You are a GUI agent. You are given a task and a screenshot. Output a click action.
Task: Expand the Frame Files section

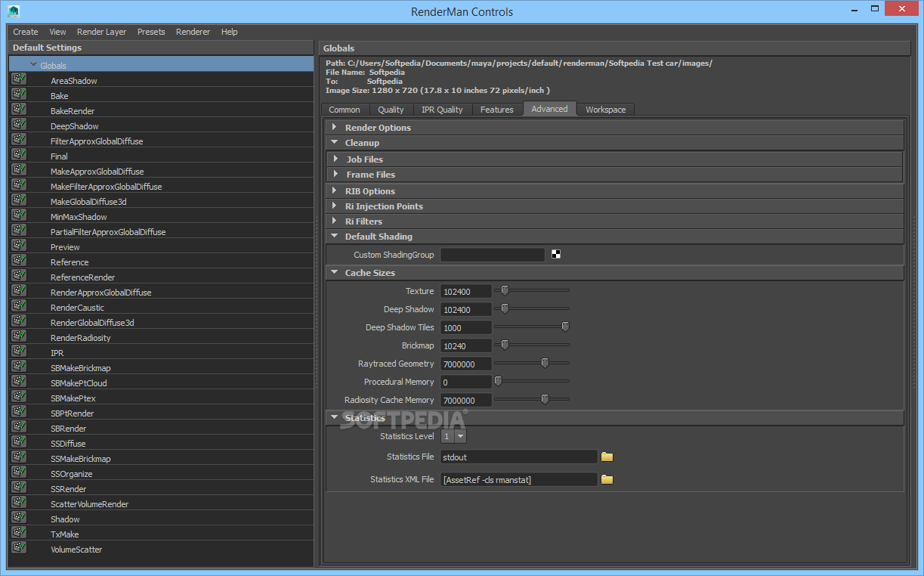point(336,174)
